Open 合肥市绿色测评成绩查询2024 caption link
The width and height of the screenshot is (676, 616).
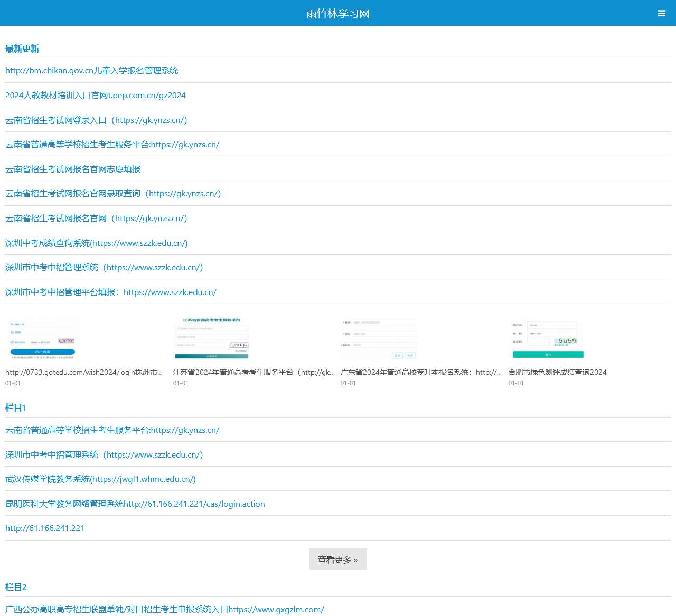[557, 372]
